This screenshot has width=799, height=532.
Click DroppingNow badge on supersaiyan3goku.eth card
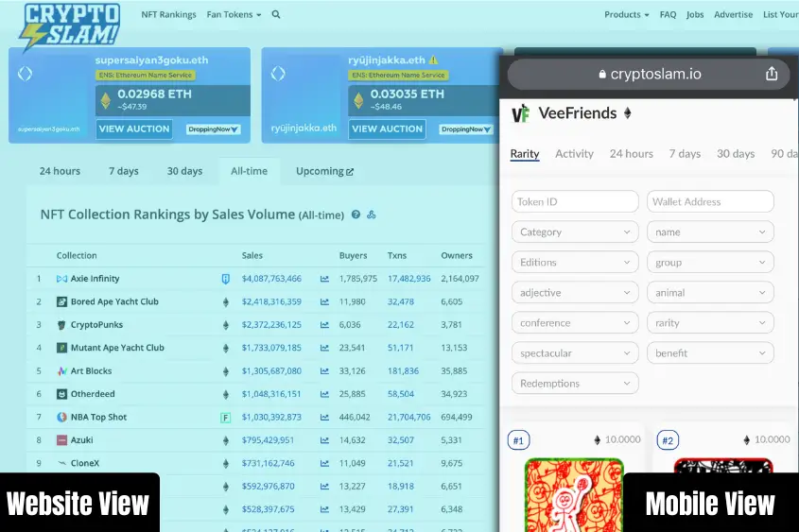(x=213, y=129)
